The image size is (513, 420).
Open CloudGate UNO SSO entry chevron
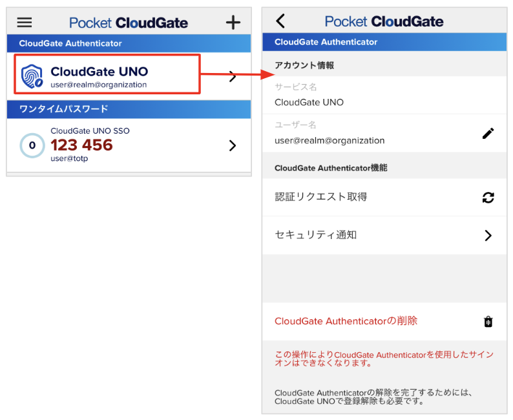[x=233, y=145]
